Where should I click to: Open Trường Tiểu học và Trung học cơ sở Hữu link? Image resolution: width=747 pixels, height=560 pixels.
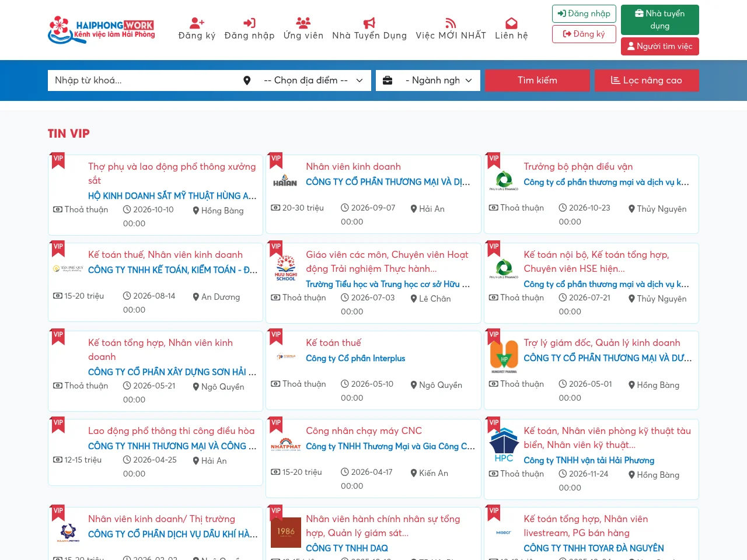pos(388,284)
